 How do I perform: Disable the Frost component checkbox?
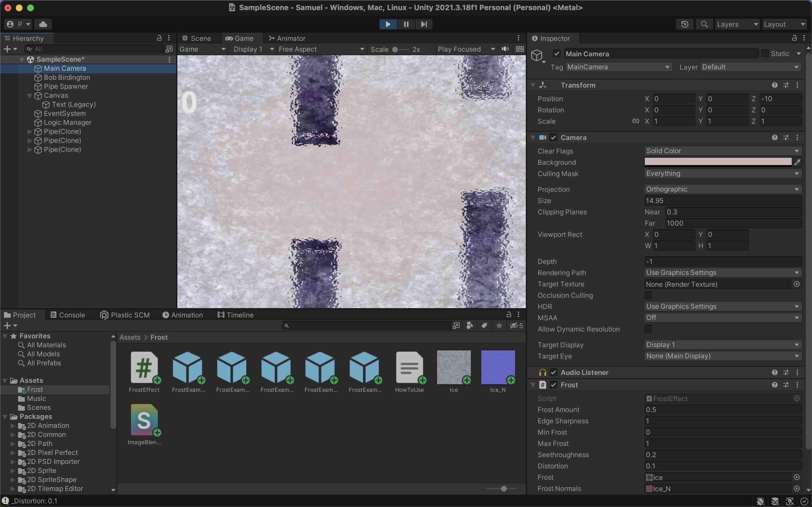[x=554, y=385]
